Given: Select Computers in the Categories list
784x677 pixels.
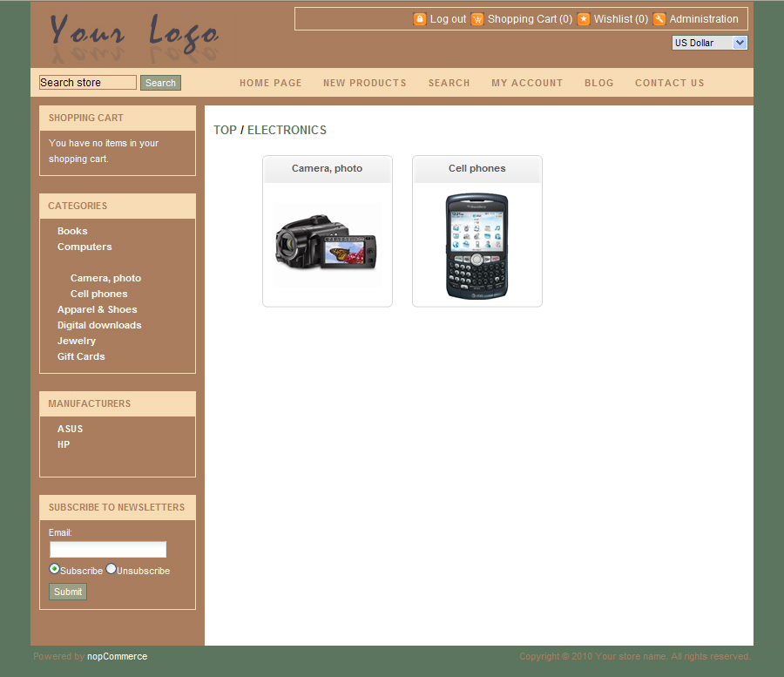Looking at the screenshot, I should tap(84, 247).
